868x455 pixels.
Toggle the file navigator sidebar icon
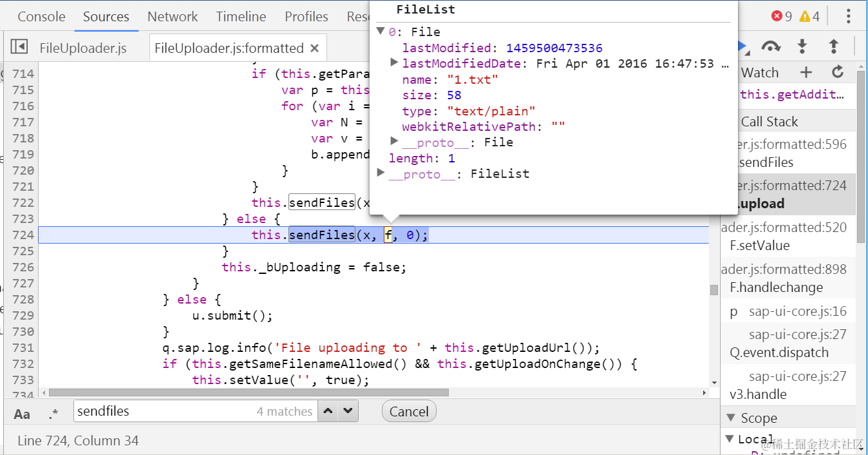pyautogui.click(x=19, y=47)
